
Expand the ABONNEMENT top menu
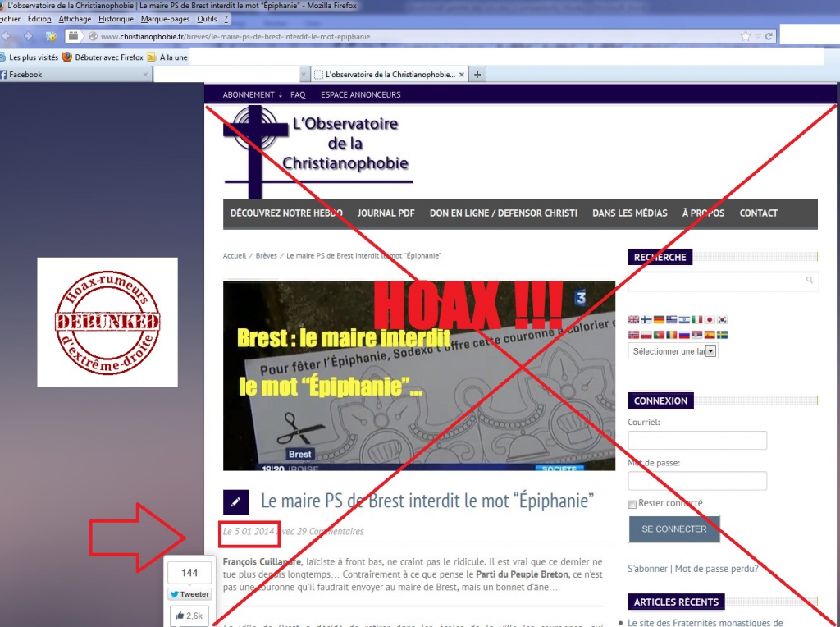coord(253,95)
